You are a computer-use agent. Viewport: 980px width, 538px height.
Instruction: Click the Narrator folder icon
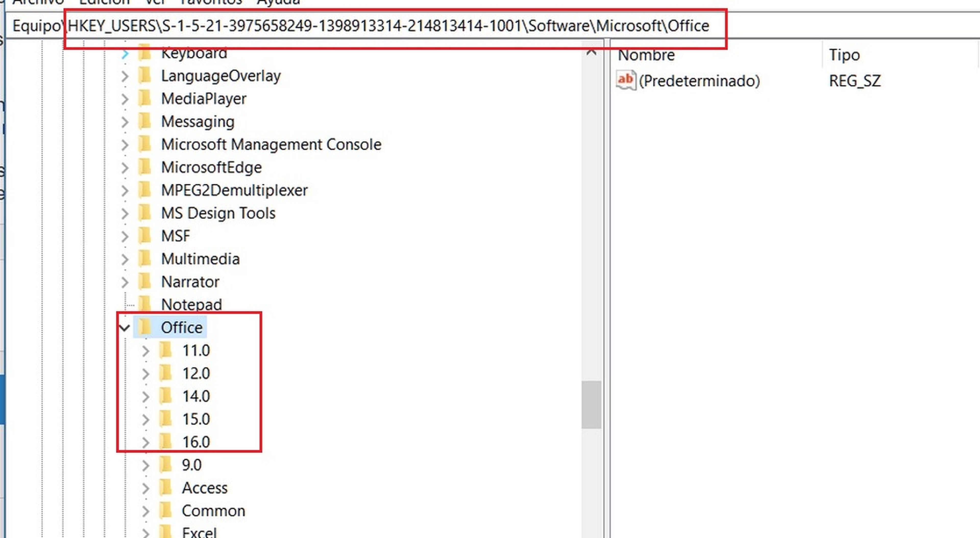click(x=144, y=281)
